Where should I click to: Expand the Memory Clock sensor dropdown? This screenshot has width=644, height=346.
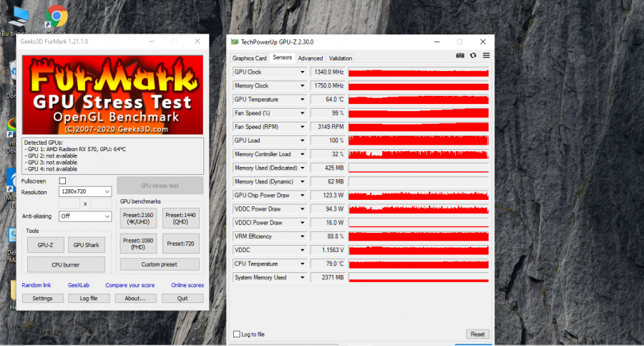tap(302, 85)
